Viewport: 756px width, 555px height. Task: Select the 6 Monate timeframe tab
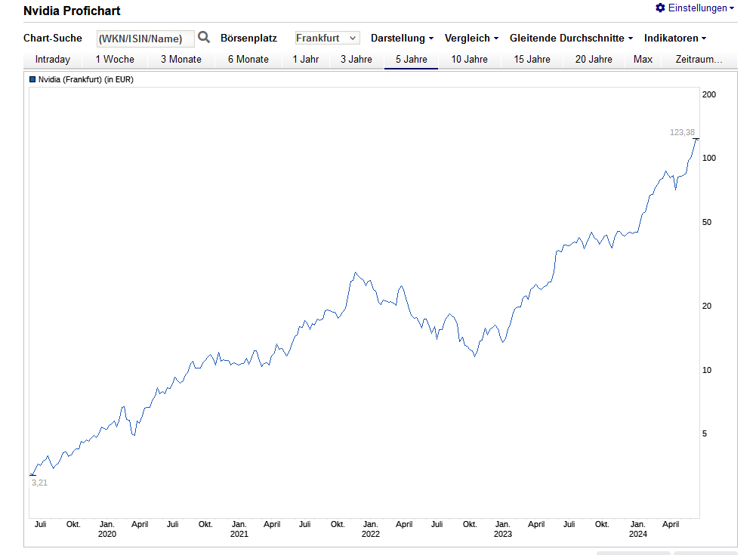248,60
